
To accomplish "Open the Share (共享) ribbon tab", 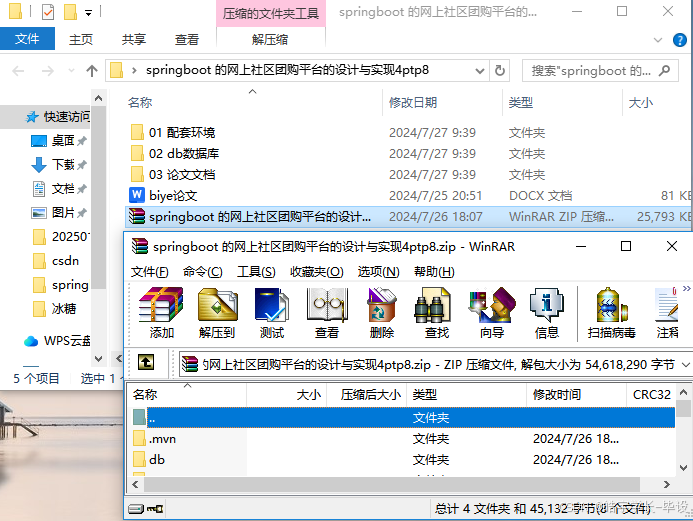I will tap(134, 40).
